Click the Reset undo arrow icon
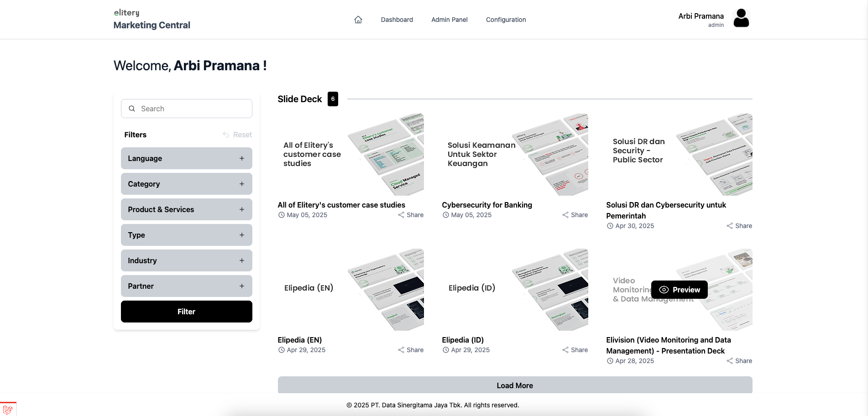Image resolution: width=868 pixels, height=416 pixels. point(226,135)
